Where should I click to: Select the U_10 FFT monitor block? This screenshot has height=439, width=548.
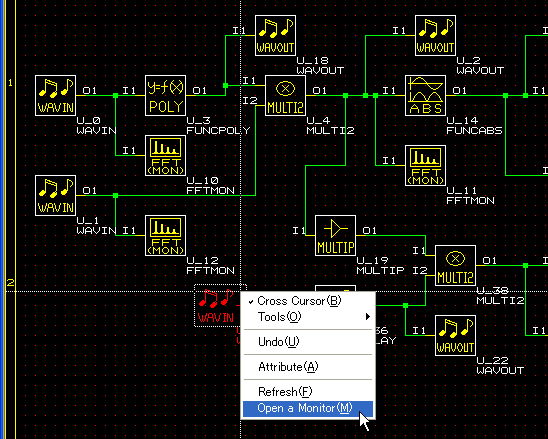click(x=165, y=156)
